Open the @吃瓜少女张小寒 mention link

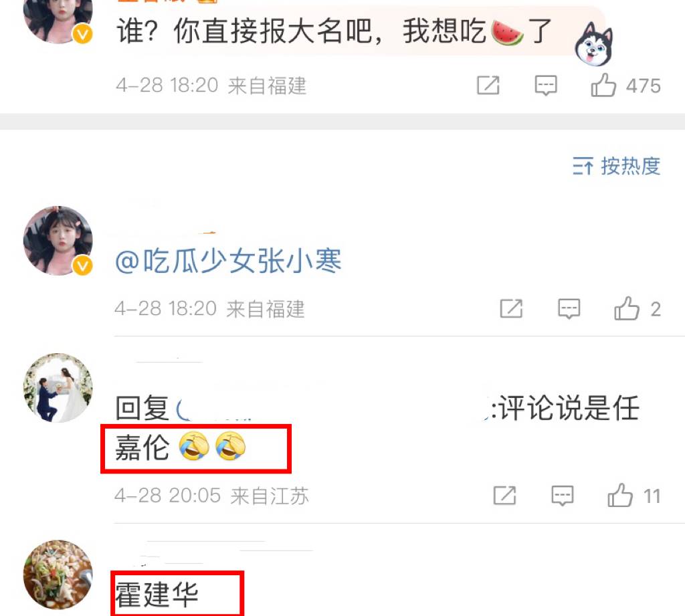coord(228,261)
